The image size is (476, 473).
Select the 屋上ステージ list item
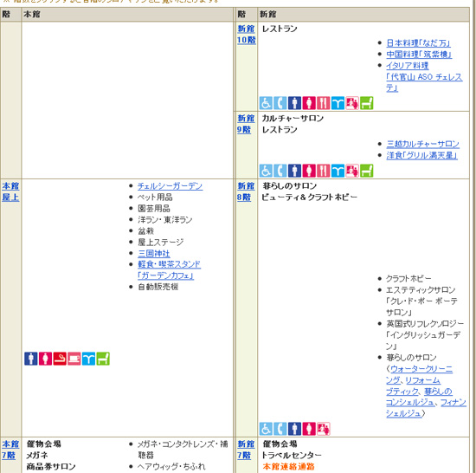point(161,242)
